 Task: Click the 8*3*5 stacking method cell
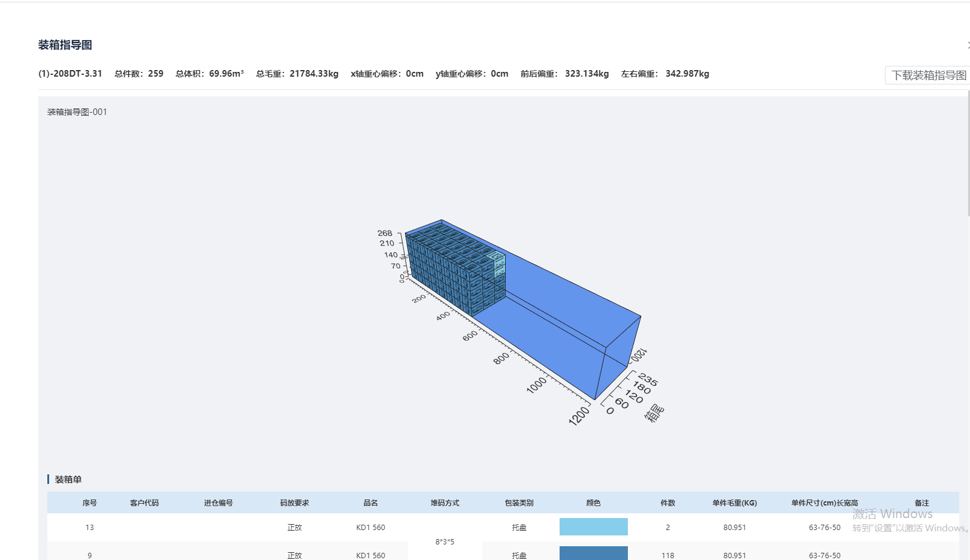pyautogui.click(x=445, y=542)
